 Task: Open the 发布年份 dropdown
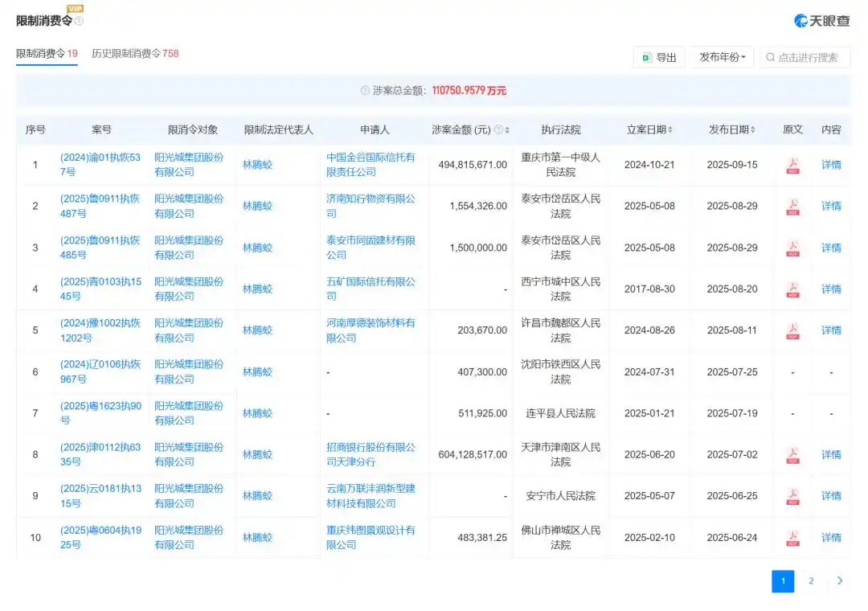pos(722,57)
